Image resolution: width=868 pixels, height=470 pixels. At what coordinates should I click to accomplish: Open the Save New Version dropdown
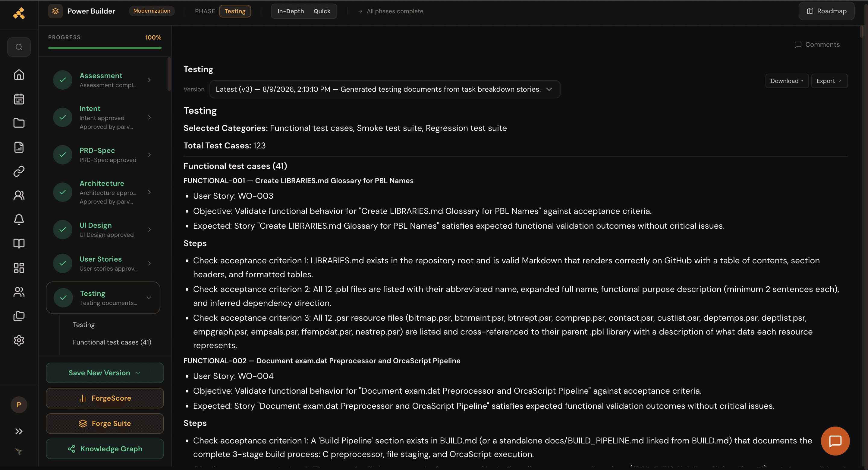105,373
